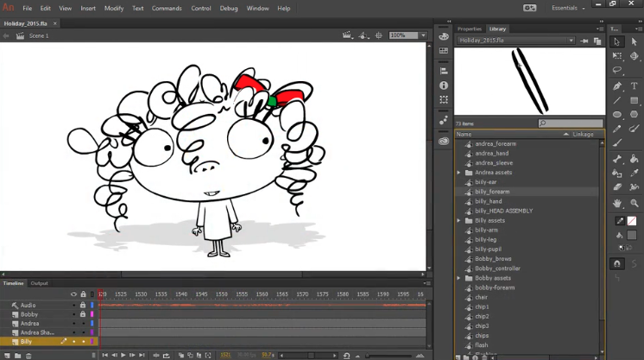Select the Ink Bottle tool
Image resolution: width=644 pixels, height=360 pixels.
pyautogui.click(x=617, y=173)
